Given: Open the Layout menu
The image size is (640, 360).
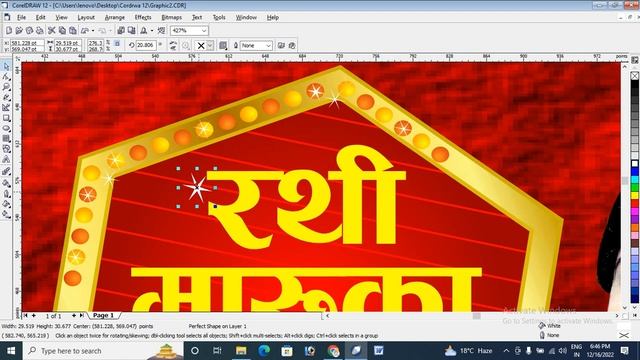Looking at the screenshot, I should (86, 18).
